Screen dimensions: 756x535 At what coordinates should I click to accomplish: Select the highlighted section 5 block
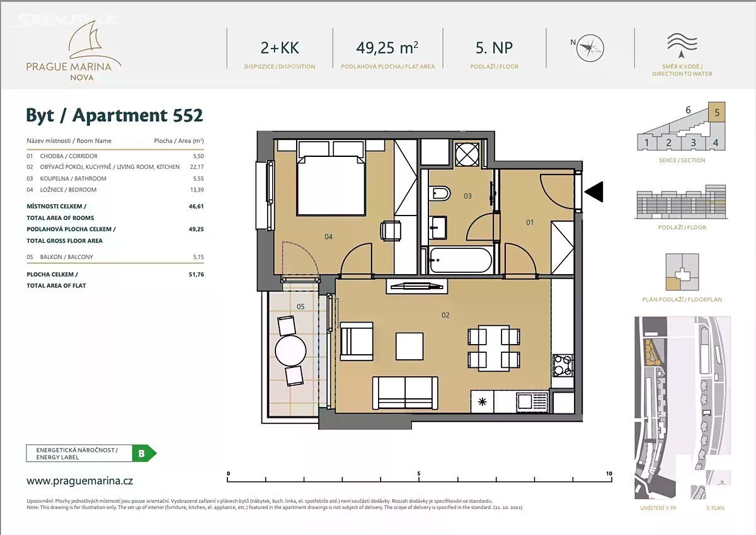(x=716, y=112)
